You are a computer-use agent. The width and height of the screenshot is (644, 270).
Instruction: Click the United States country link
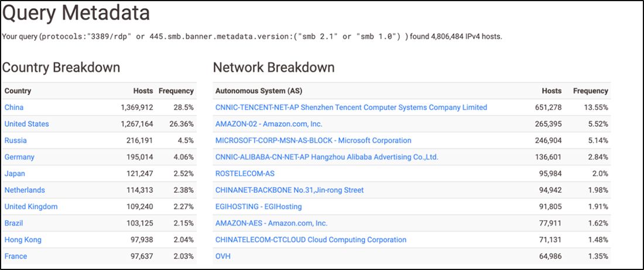coord(26,124)
